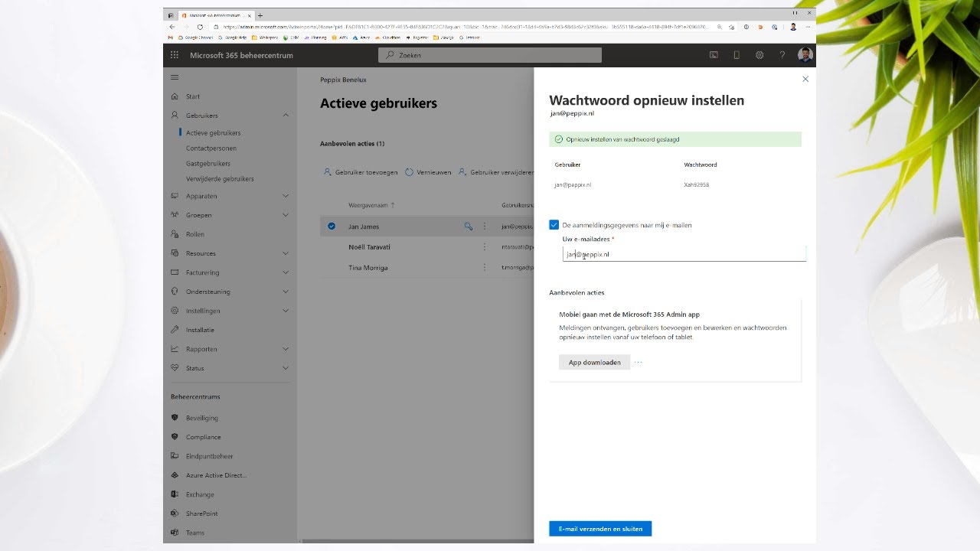
Task: Uncheck 'De aanmeldingsgegevens naar mij e-mailen'
Action: pyautogui.click(x=554, y=225)
